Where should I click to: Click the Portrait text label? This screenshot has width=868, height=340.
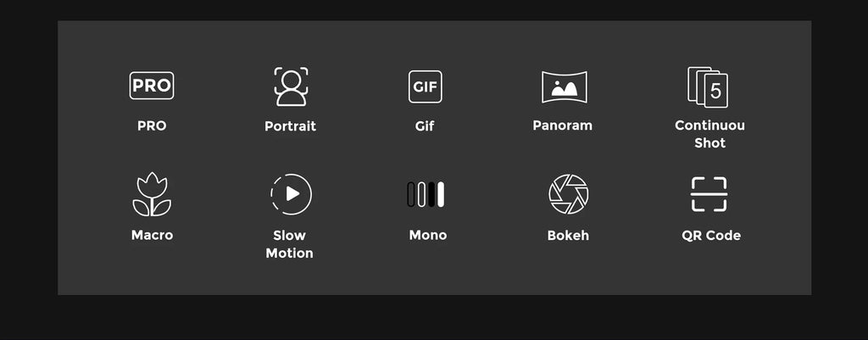[290, 126]
